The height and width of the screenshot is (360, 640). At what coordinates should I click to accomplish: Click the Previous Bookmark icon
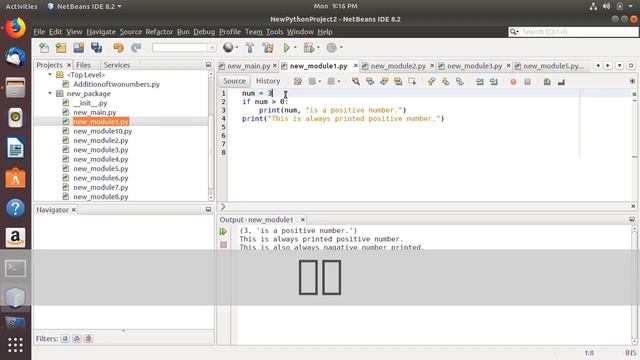[x=431, y=82]
